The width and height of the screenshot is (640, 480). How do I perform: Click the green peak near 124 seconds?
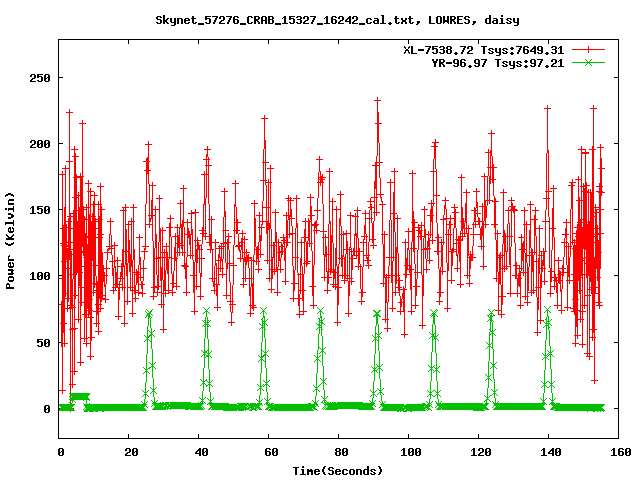coord(491,313)
